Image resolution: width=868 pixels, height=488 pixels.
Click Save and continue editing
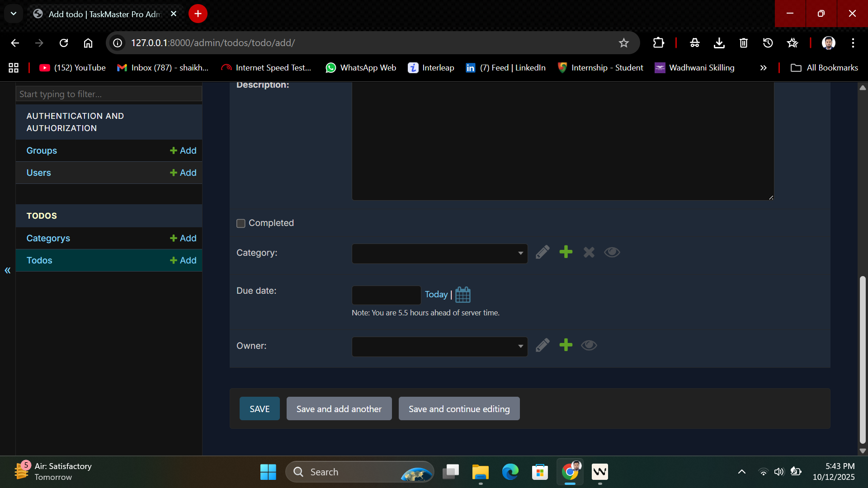pyautogui.click(x=459, y=408)
